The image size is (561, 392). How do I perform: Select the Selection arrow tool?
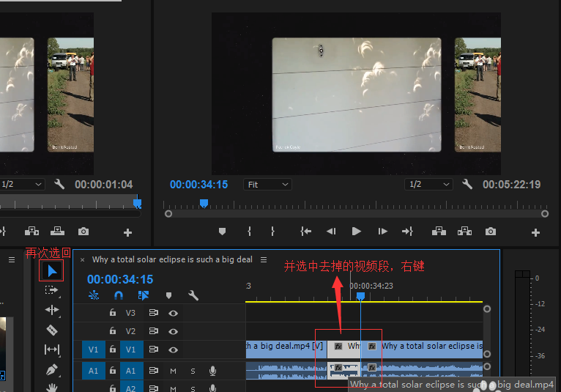tap(52, 270)
